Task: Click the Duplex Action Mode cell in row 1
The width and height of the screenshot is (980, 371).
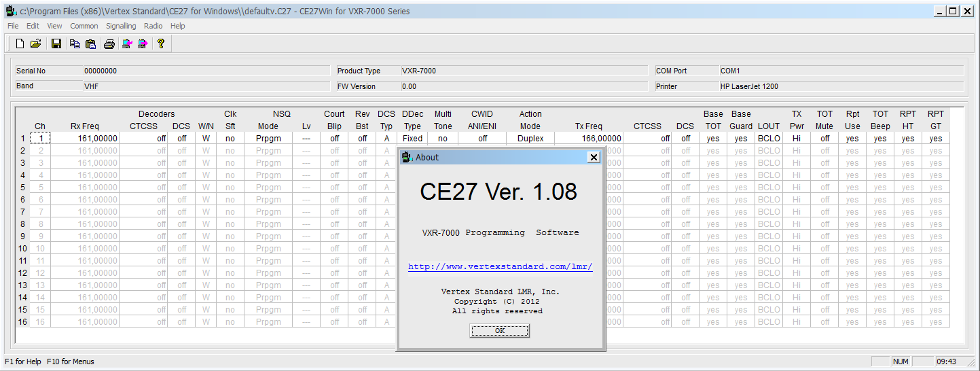Action: (530, 139)
